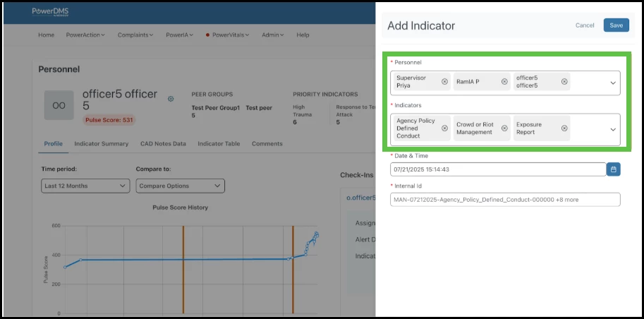Viewport: 644px width, 319px height.
Task: Switch to the Profile tab
Action: point(54,144)
